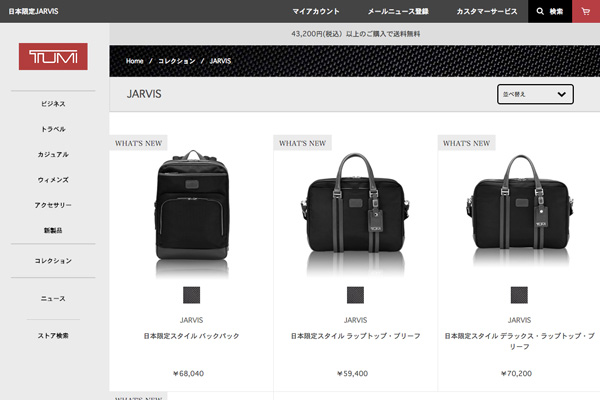This screenshot has width=600, height=400.
Task: Click 日本限定JARVIS header text
Action: 34,11
